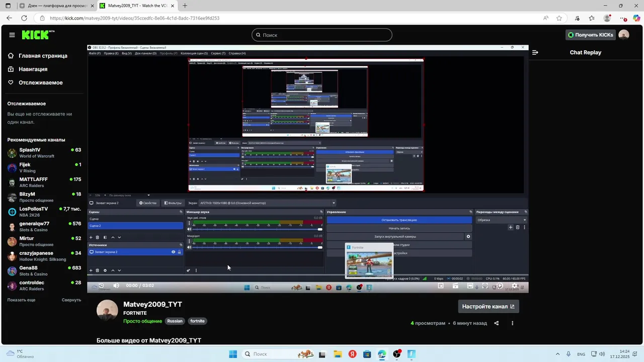
Task: Click the fortnite tag
Action: click(x=198, y=321)
